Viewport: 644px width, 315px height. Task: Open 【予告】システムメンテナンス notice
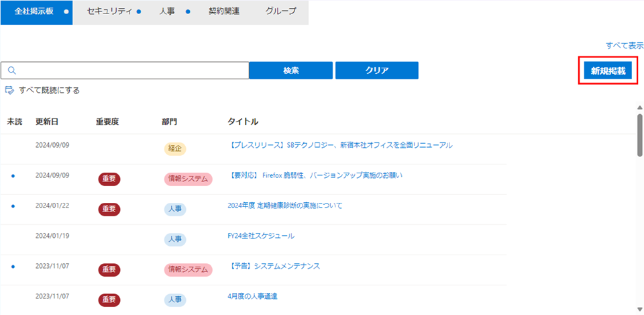click(x=274, y=266)
